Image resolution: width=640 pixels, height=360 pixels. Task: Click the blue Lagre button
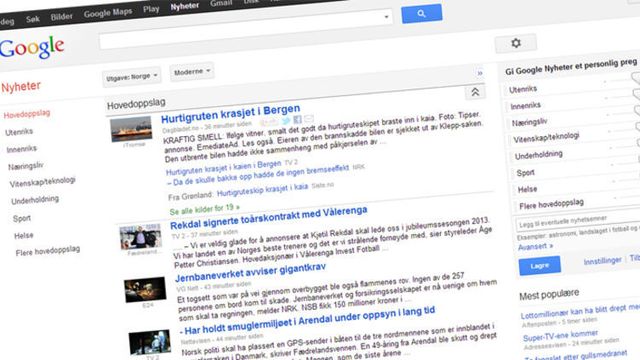coord(540,266)
